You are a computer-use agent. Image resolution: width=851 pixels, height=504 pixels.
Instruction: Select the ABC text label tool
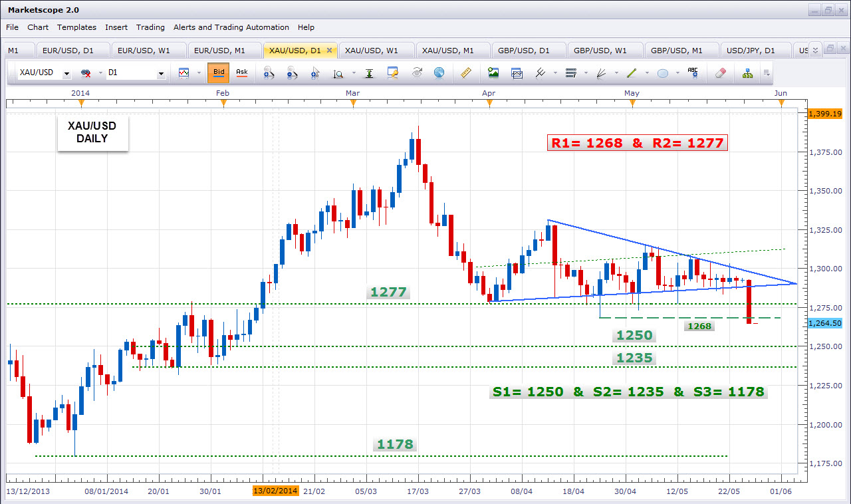pyautogui.click(x=693, y=73)
